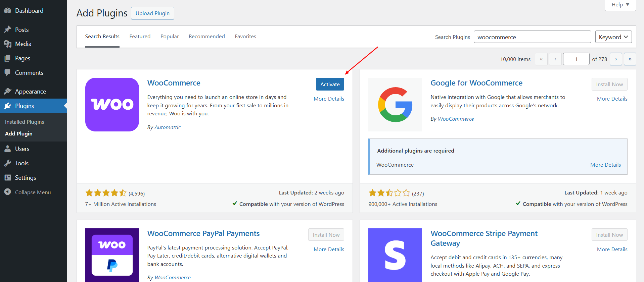644x282 pixels.
Task: Click the Dashboard gauge icon
Action: (8, 10)
